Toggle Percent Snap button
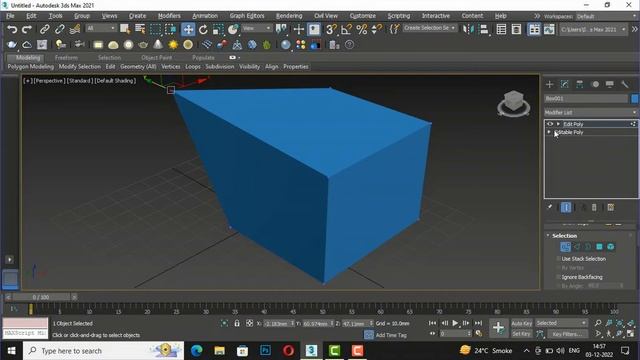640x360 pixels. point(362,29)
